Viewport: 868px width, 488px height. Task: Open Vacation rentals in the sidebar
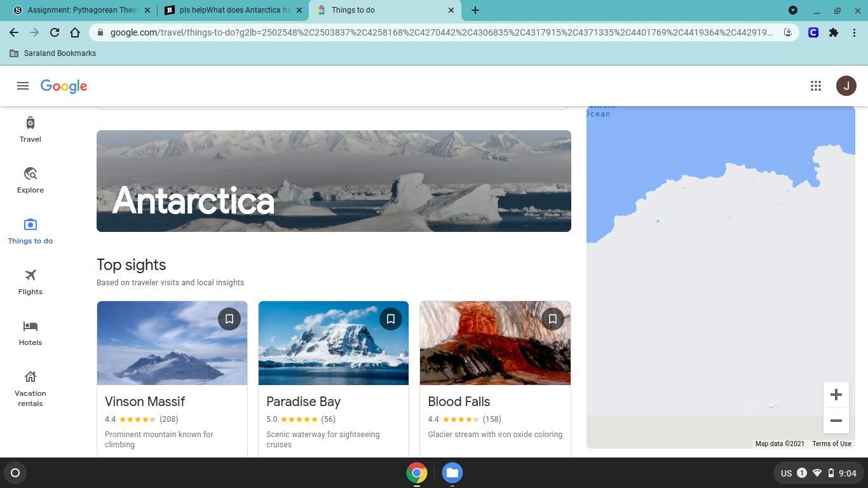click(x=30, y=389)
